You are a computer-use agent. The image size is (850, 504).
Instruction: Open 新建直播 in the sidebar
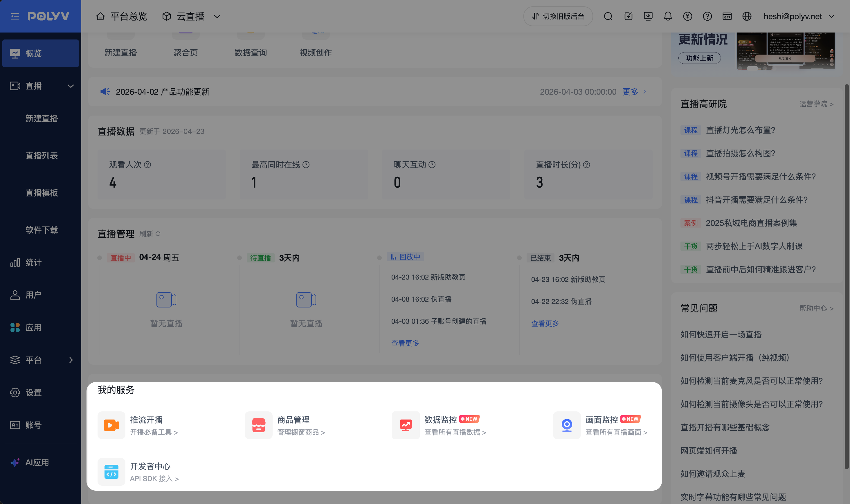[42, 118]
